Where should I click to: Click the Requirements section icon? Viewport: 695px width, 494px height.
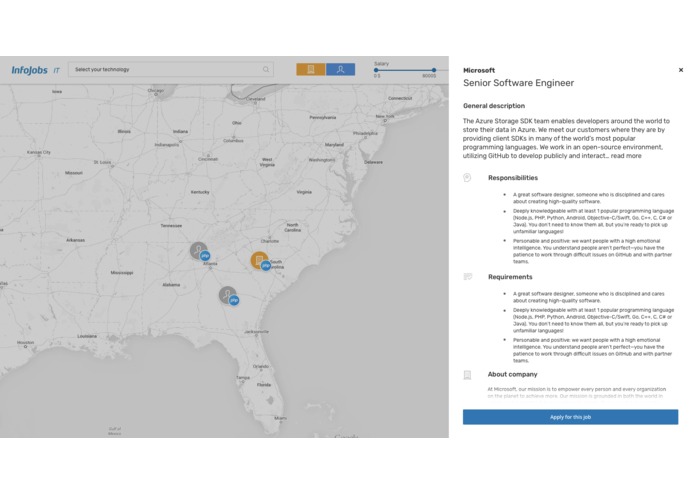[x=468, y=277]
